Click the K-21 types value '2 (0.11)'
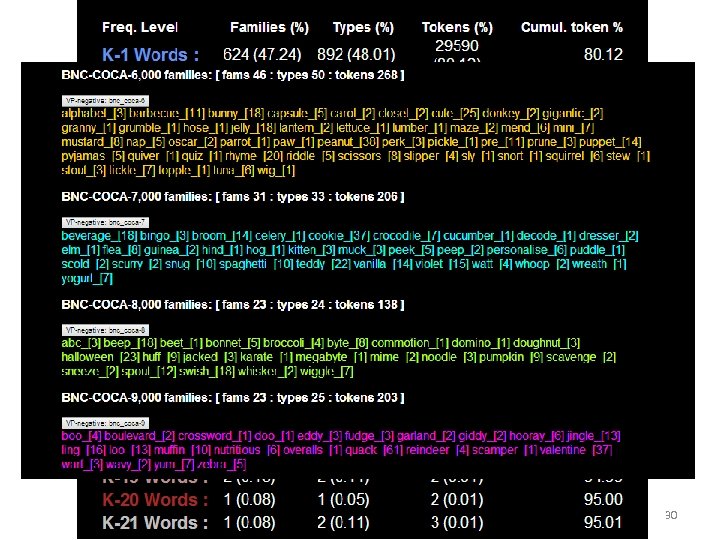 (x=343, y=523)
